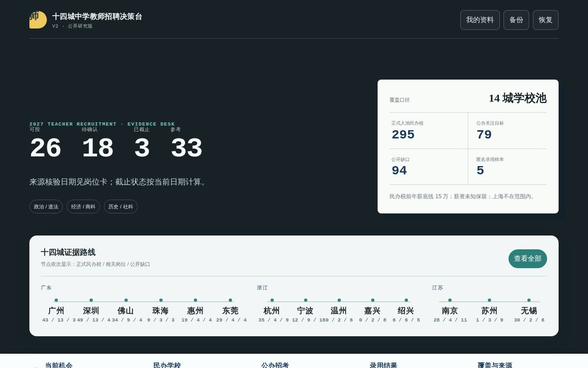Switch to the 民办学校 tab

[167, 365]
